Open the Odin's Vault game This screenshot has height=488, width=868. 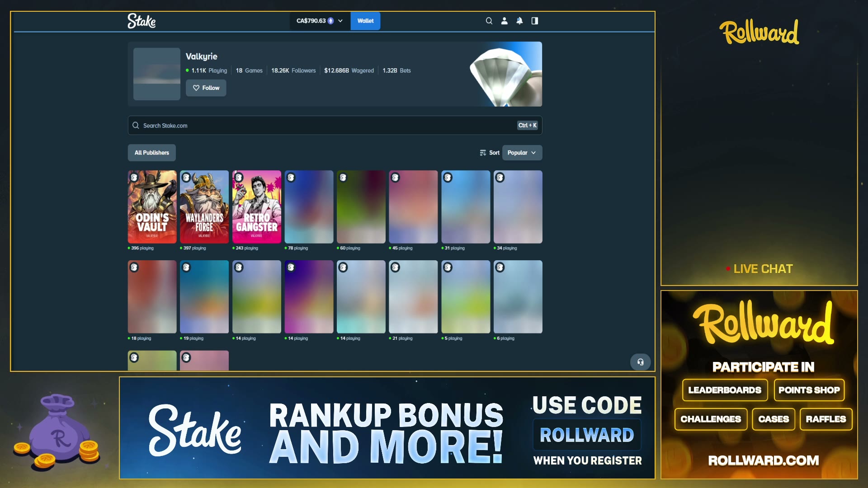(152, 207)
